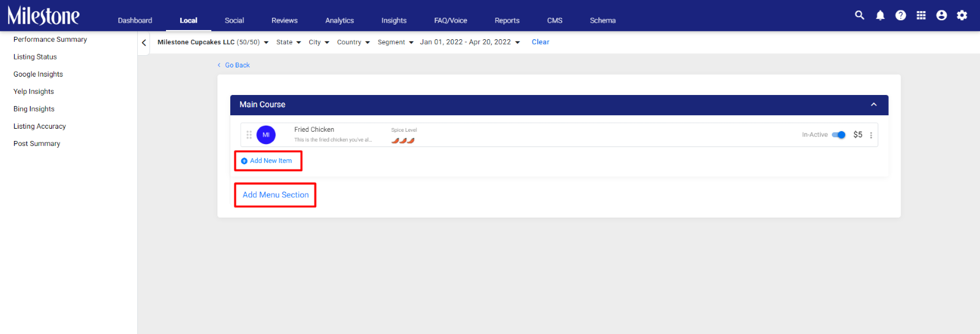Image resolution: width=980 pixels, height=334 pixels.
Task: Collapse the Main Course section
Action: tap(874, 105)
